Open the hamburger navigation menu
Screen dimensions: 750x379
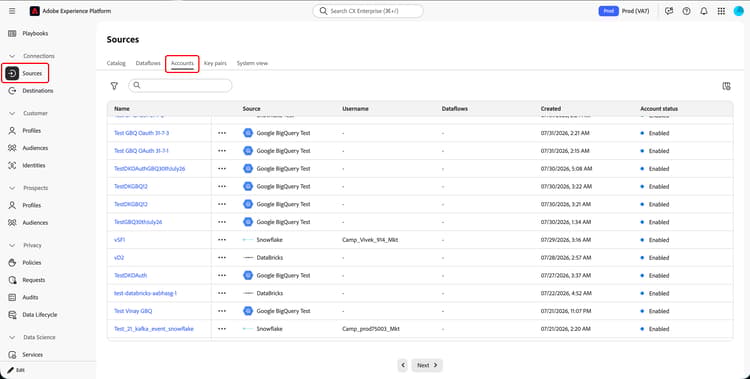coord(12,11)
